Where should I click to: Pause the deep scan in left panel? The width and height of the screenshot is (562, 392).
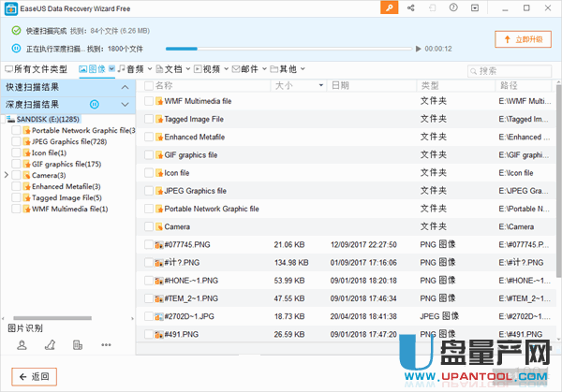pyautogui.click(x=95, y=104)
